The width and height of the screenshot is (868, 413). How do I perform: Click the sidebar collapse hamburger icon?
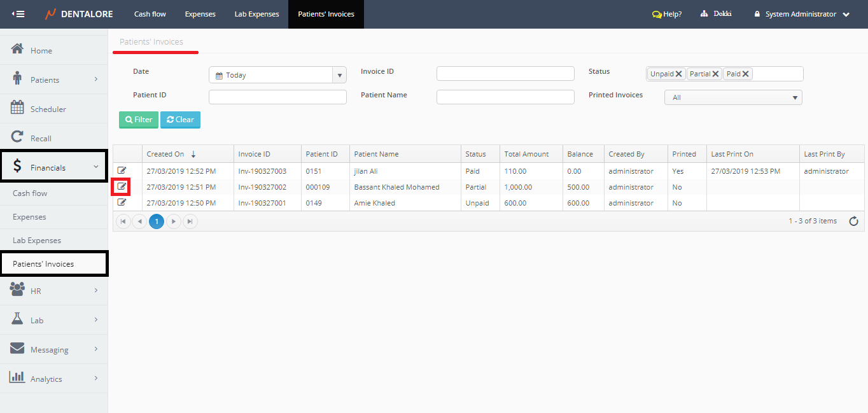coord(18,14)
